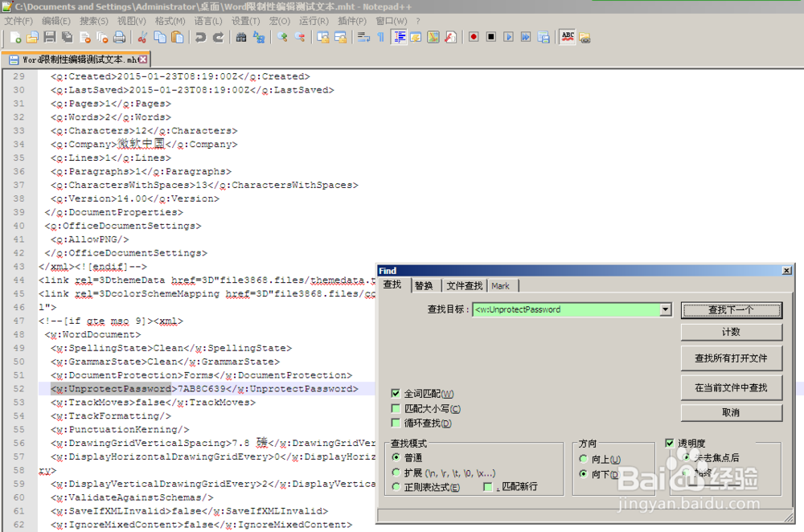Click the Copy toolbar icon
The width and height of the screenshot is (804, 532).
pyautogui.click(x=160, y=38)
